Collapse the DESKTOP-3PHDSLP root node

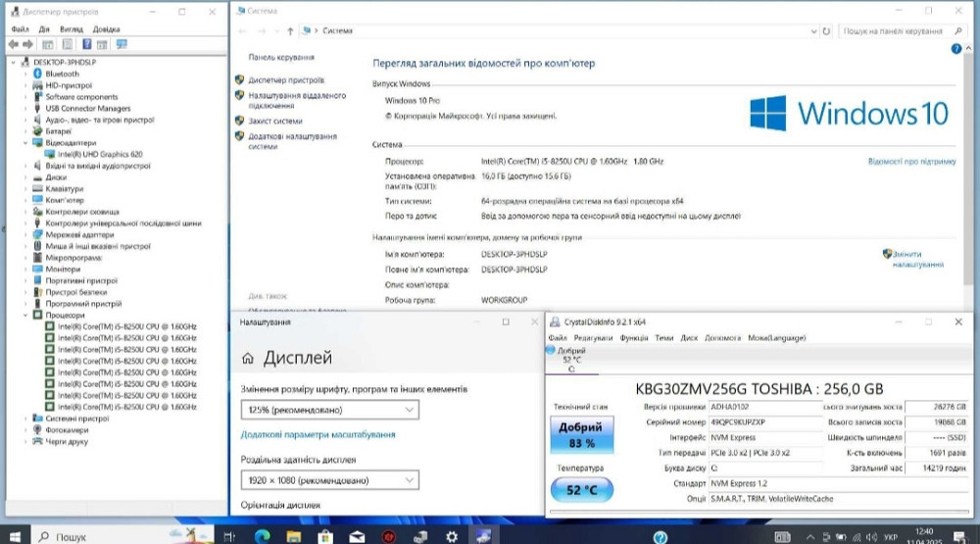13,63
